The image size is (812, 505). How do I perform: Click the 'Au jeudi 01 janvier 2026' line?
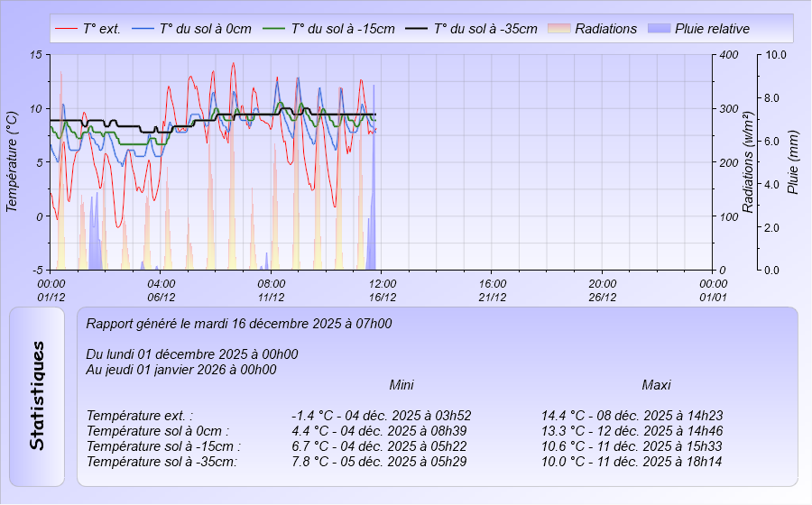(180, 370)
